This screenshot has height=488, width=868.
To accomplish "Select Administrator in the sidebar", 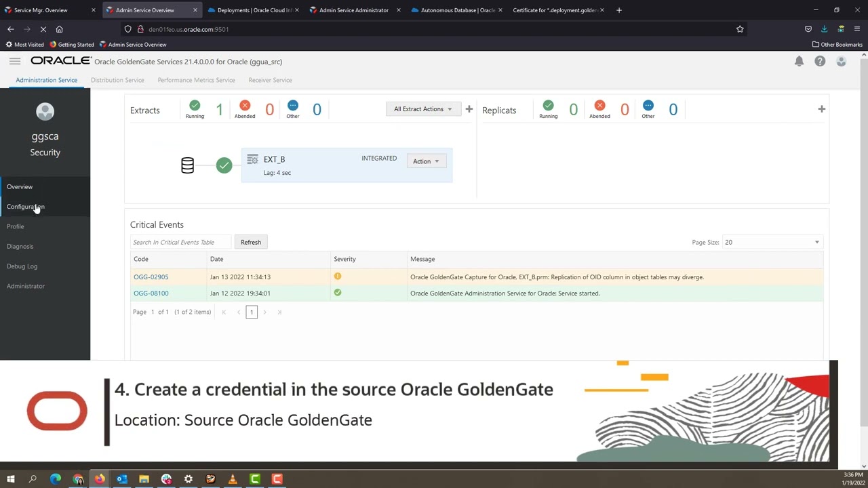I will pyautogui.click(x=45, y=286).
